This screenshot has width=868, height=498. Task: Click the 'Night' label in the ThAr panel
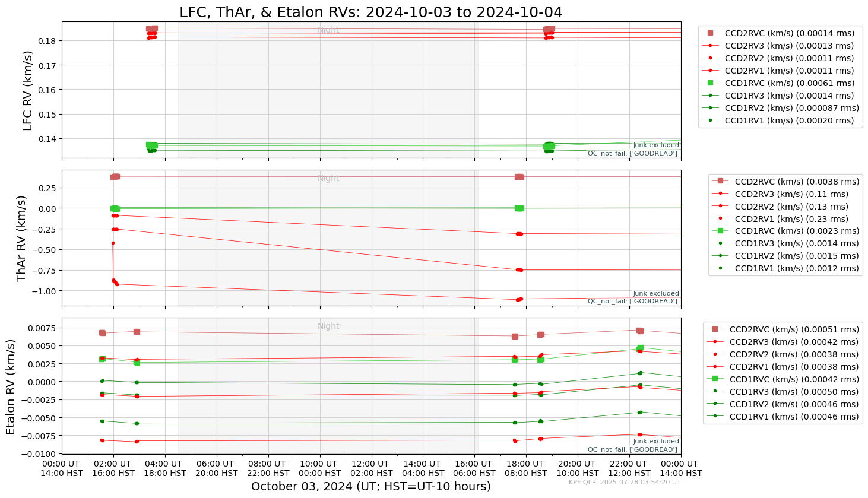tap(328, 178)
